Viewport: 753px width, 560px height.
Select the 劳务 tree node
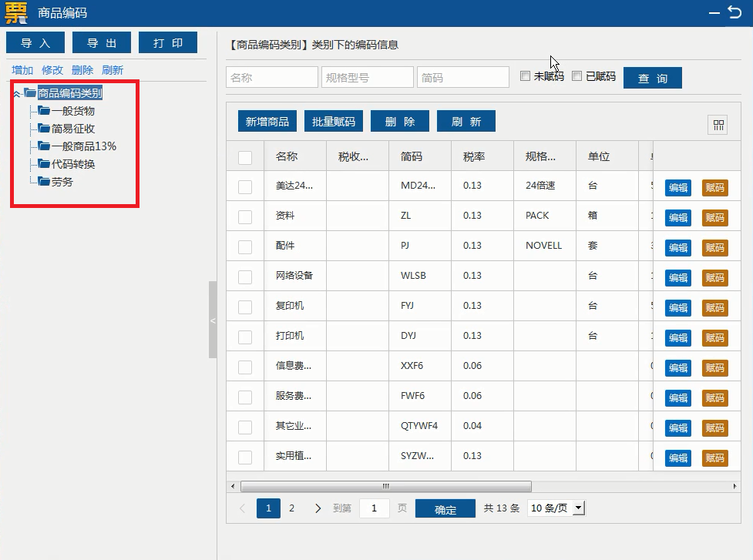point(62,182)
